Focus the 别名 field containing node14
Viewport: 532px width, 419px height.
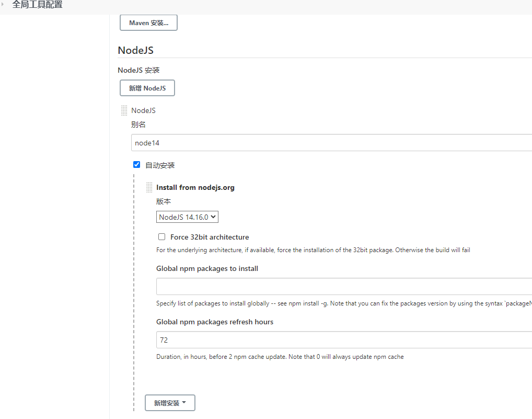coord(331,143)
